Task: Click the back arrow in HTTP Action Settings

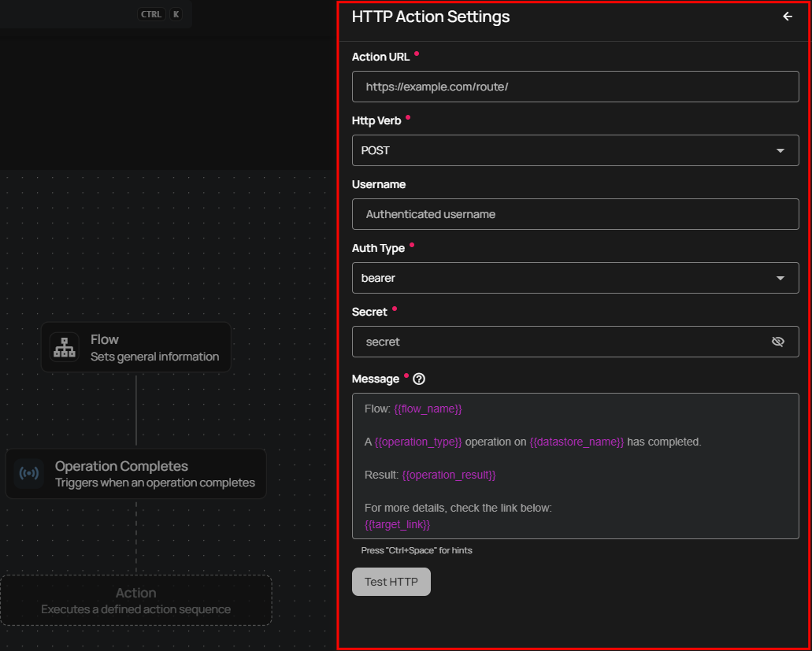Action: pyautogui.click(x=787, y=17)
